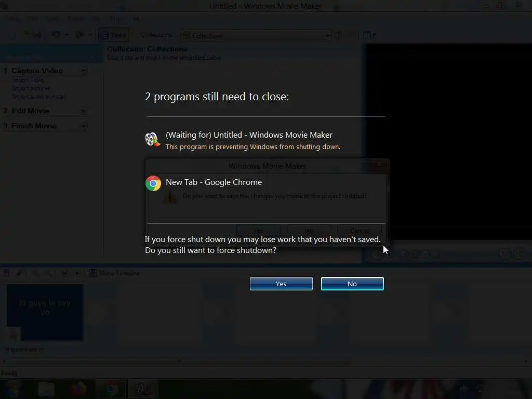Click the Windows Start button on the taskbar

(13, 389)
